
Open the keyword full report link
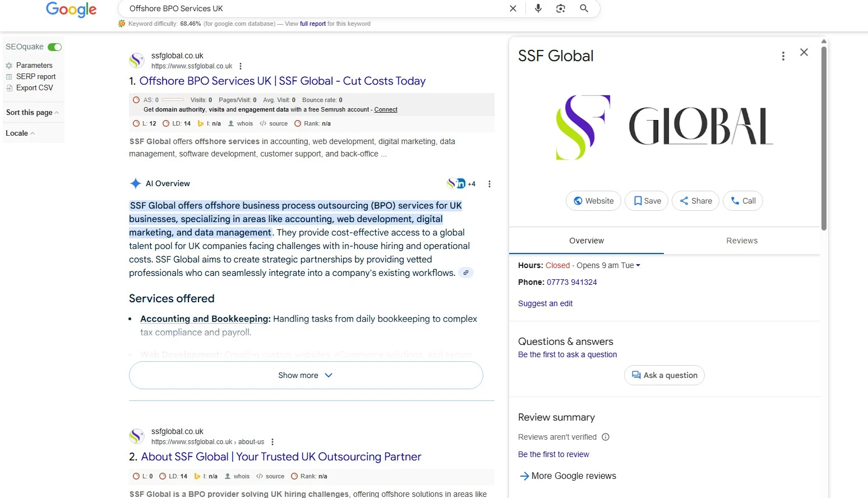click(x=313, y=24)
